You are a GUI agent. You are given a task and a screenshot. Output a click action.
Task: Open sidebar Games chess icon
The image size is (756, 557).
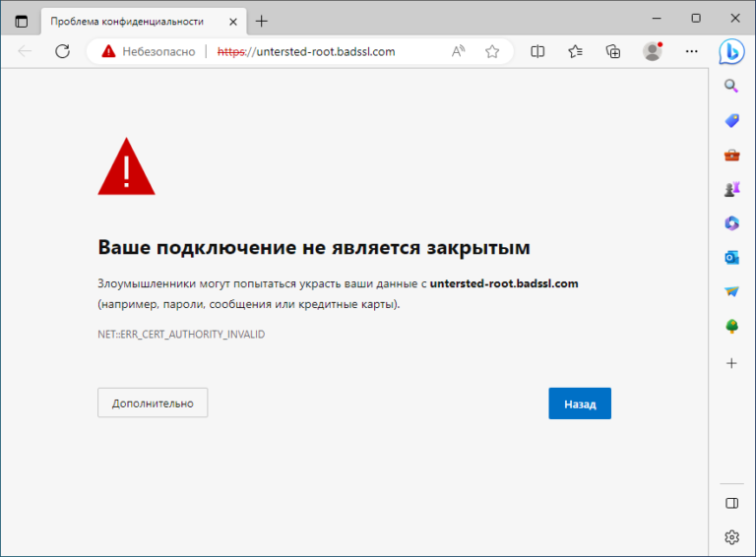coord(732,189)
